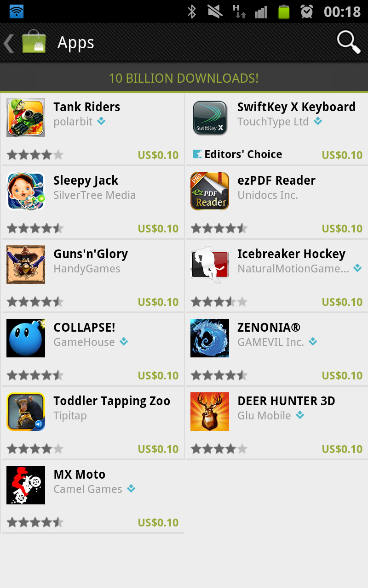Select the COLLAPSE! blue bomb icon

click(x=26, y=338)
